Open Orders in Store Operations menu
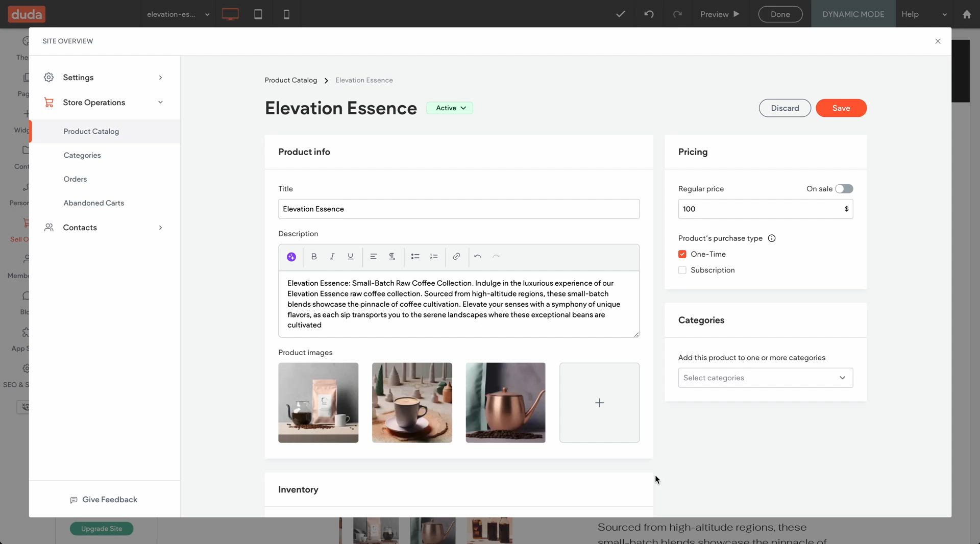The height and width of the screenshot is (544, 980). tap(75, 179)
